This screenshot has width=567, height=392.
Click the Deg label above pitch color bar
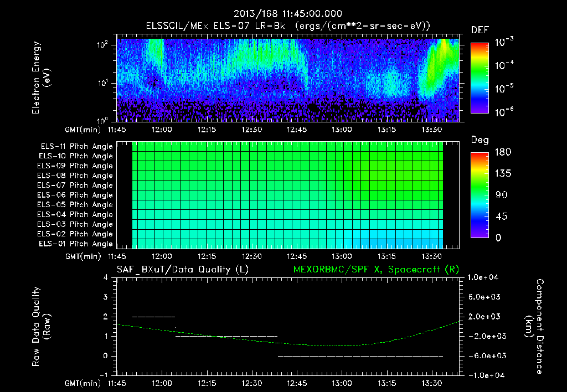pos(480,140)
